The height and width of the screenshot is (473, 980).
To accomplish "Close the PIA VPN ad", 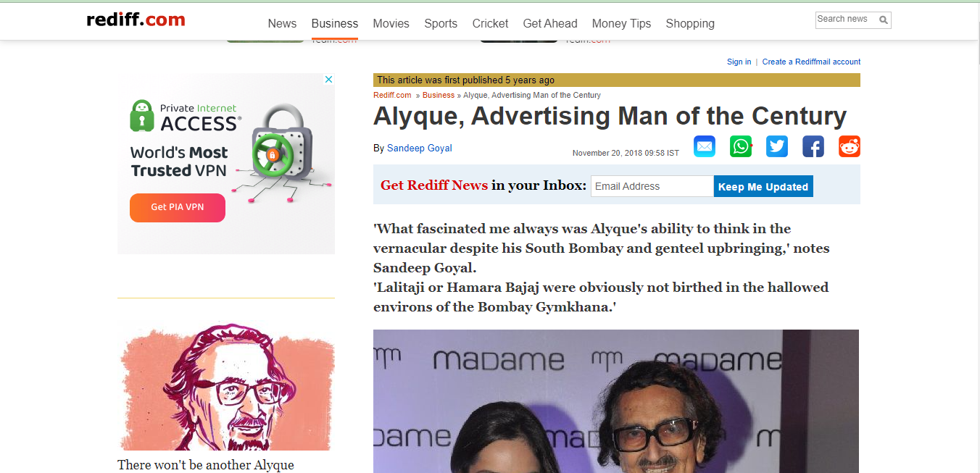I will [x=328, y=80].
